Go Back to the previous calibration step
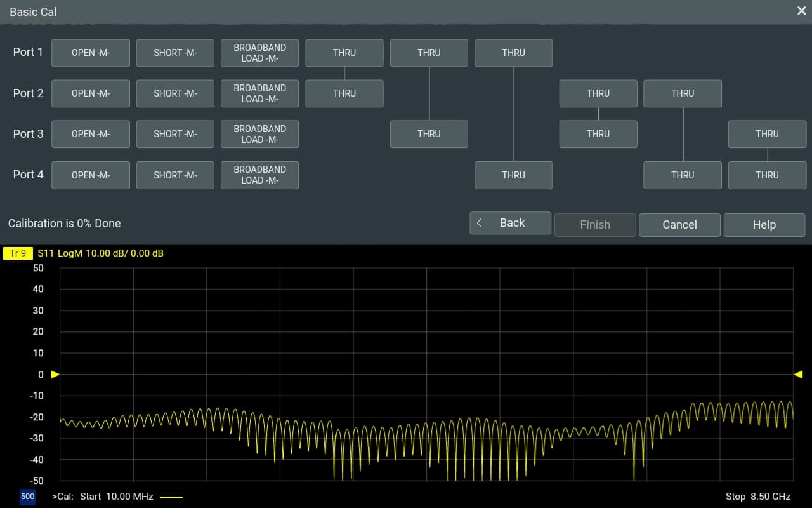 click(x=510, y=223)
